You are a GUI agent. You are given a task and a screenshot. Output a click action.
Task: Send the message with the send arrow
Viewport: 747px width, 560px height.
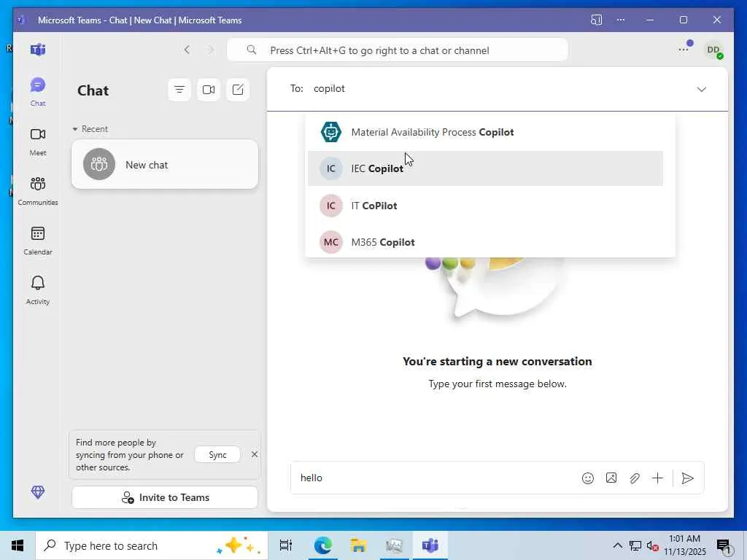687,478
